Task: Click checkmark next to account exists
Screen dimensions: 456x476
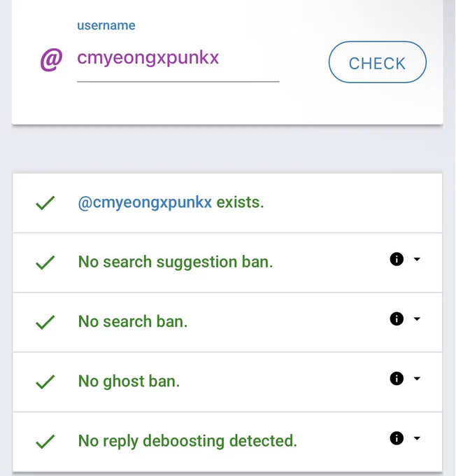Action: point(45,203)
